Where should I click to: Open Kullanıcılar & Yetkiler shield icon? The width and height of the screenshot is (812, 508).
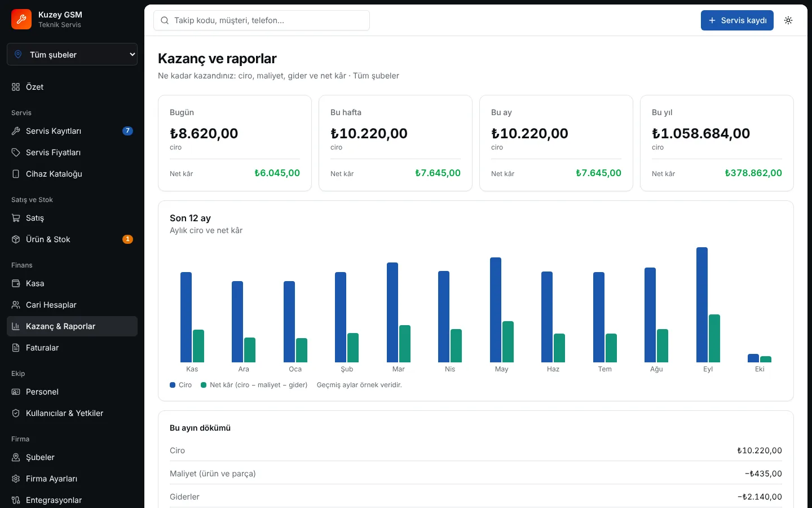click(16, 413)
